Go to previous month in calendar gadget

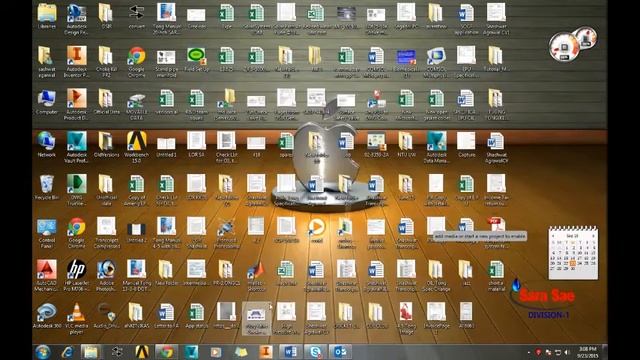[553, 236]
